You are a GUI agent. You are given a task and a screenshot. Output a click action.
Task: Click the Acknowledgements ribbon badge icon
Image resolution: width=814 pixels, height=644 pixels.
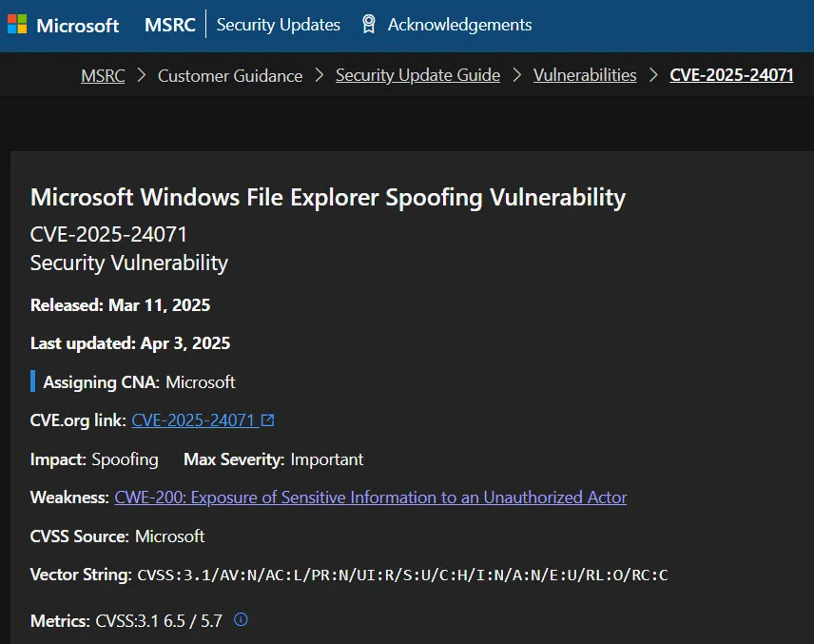click(x=369, y=25)
